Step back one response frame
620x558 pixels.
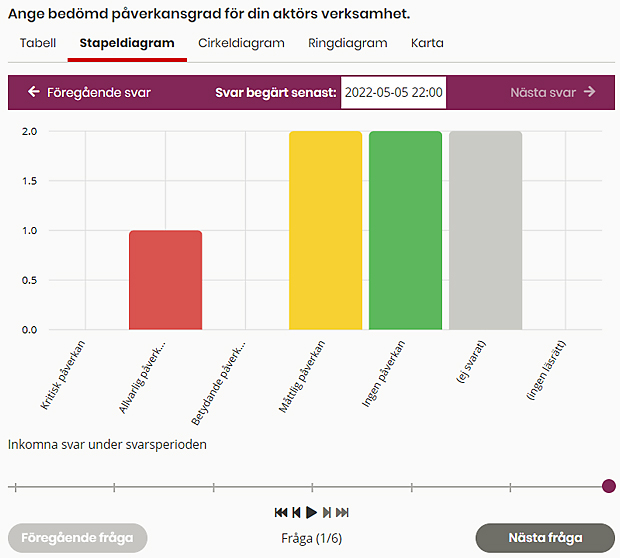pos(296,512)
